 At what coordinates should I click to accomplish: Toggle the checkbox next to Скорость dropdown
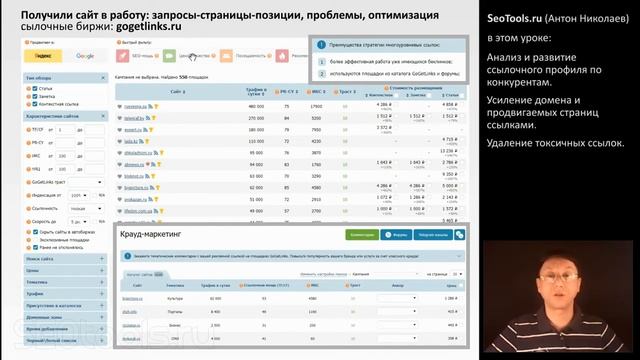pos(95,222)
